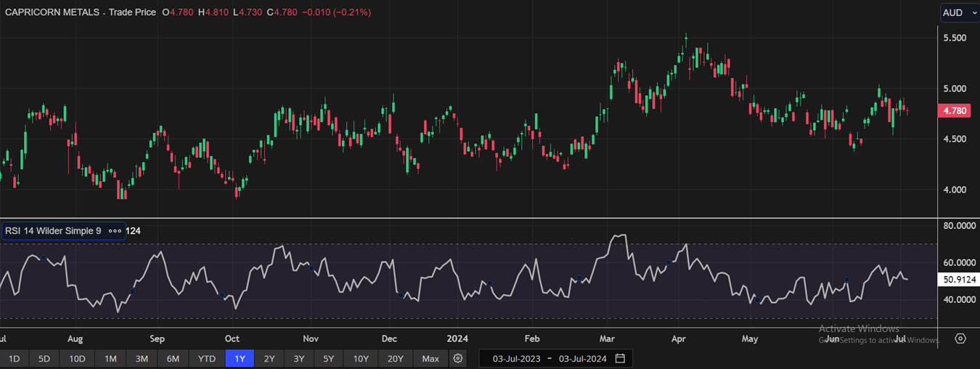Open the time range settings gear
Viewport: 980px width, 369px height.
457,358
